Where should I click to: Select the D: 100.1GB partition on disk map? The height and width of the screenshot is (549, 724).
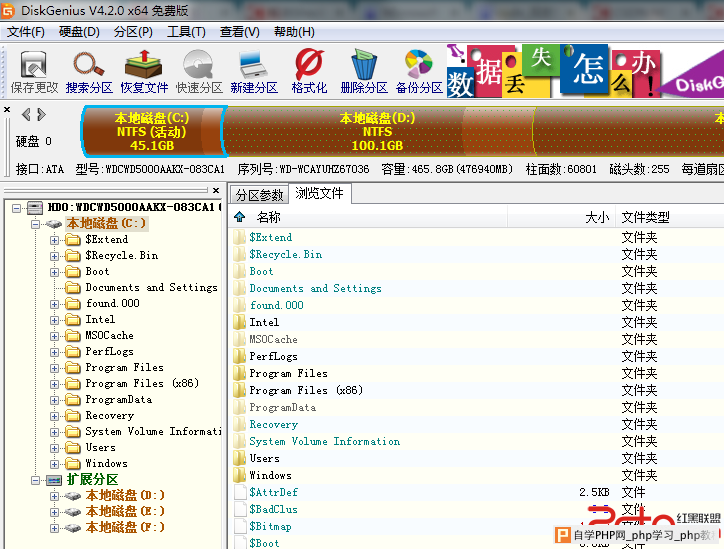[378, 132]
